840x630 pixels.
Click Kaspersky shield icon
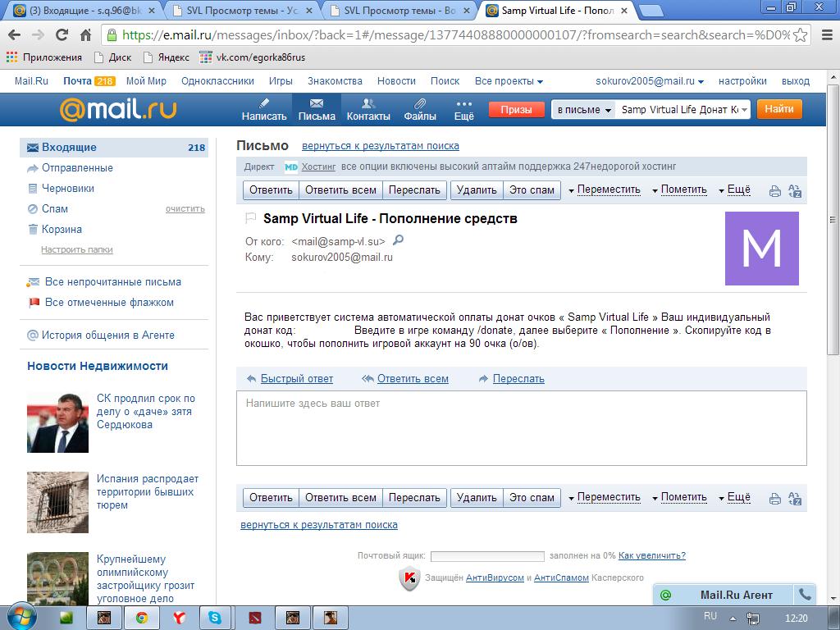point(409,578)
